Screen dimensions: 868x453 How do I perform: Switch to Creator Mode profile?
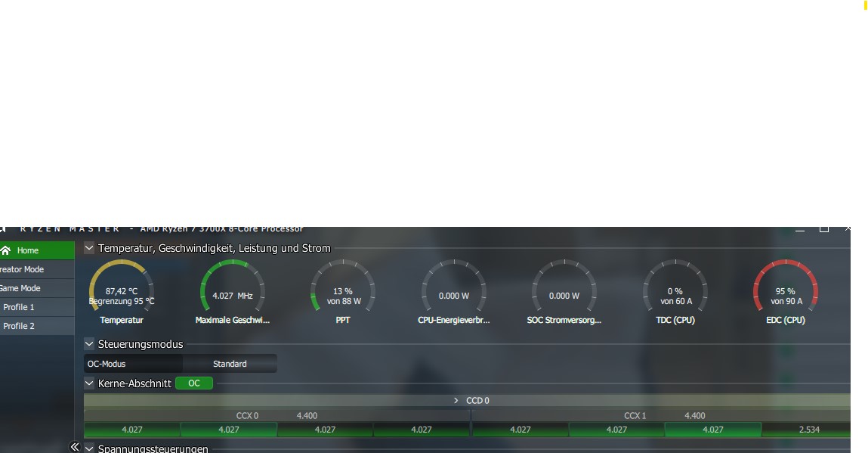click(36, 269)
